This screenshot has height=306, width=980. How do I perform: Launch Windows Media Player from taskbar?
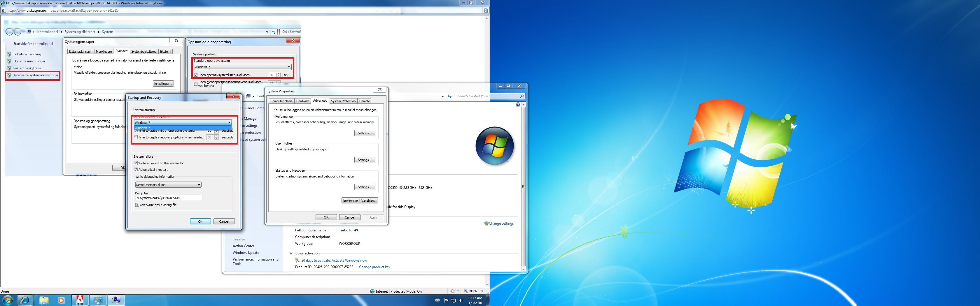click(62, 300)
